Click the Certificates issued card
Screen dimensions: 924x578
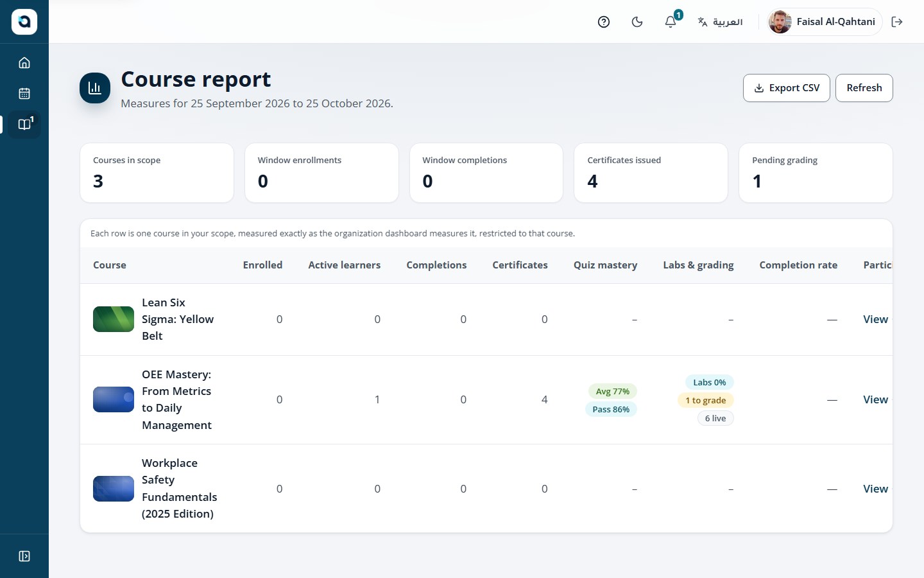651,173
